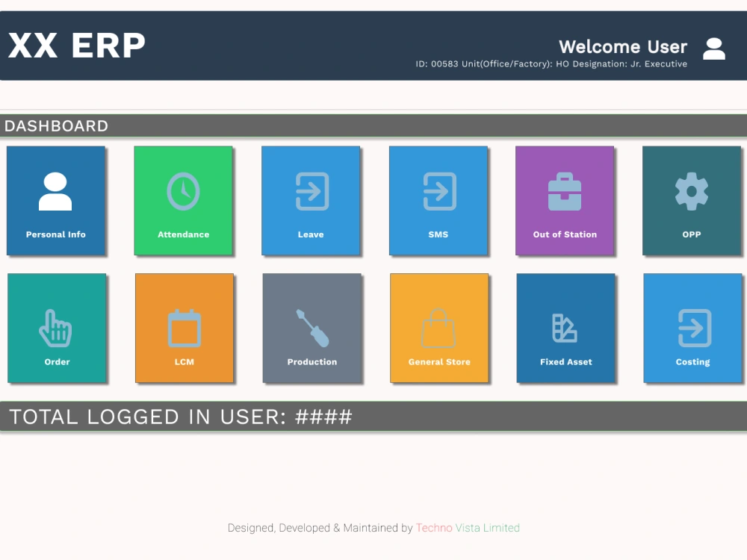The image size is (747, 560).
Task: Open the Production screwdriver icon
Action: [312, 328]
